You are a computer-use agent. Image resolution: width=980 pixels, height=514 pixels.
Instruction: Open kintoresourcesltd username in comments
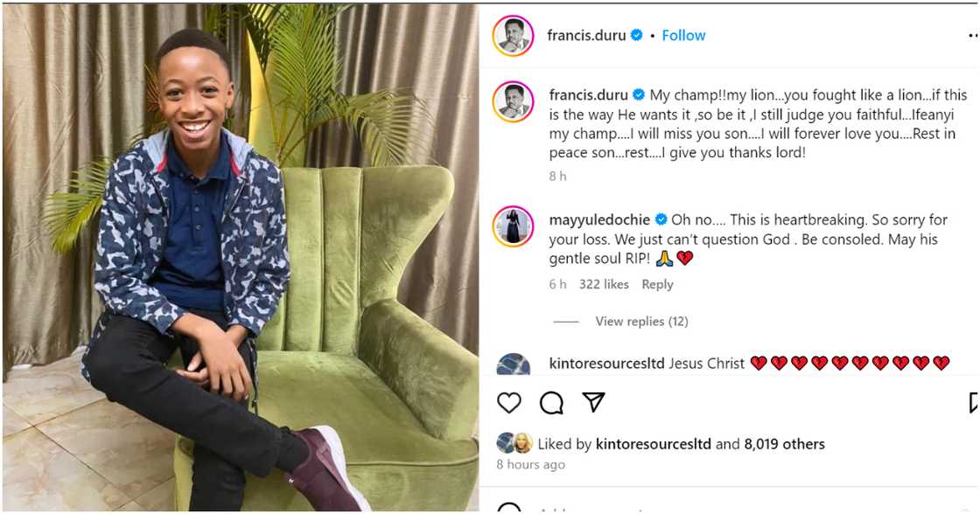coord(605,363)
